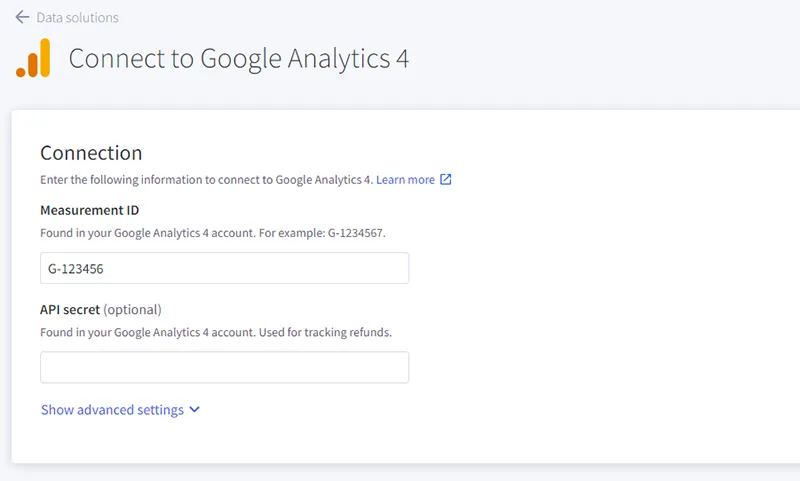The height and width of the screenshot is (481, 800).
Task: Focus the empty API secret field
Action: (x=224, y=367)
